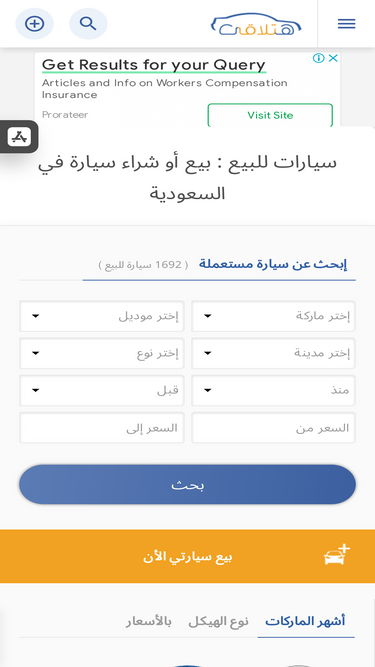Viewport: 375px width, 667px height.
Task: Select the أشهر الماركات tab
Action: tap(305, 621)
